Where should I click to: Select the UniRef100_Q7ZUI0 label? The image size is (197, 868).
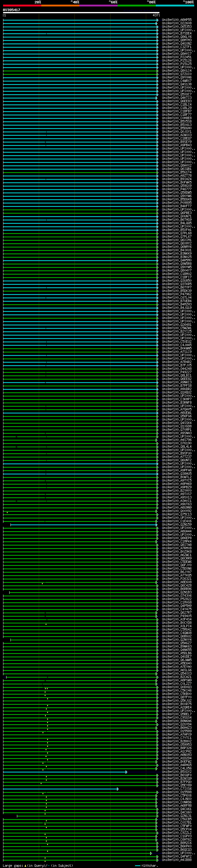[177, 74]
